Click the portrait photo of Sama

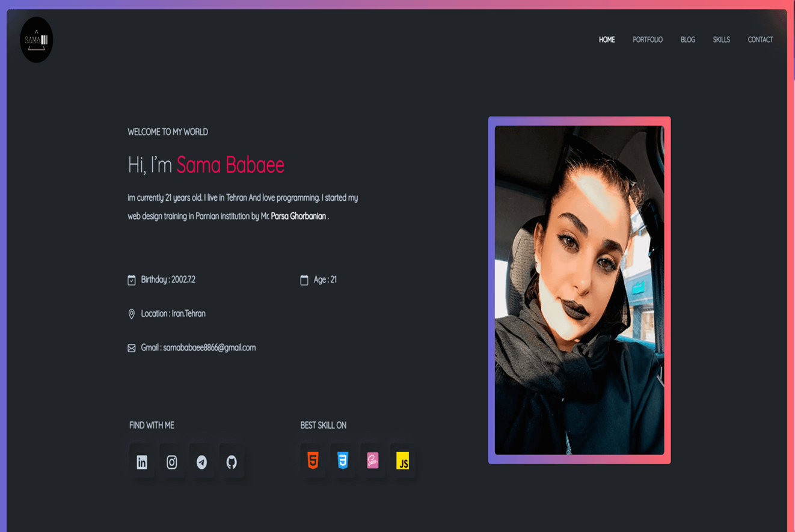tap(580, 290)
